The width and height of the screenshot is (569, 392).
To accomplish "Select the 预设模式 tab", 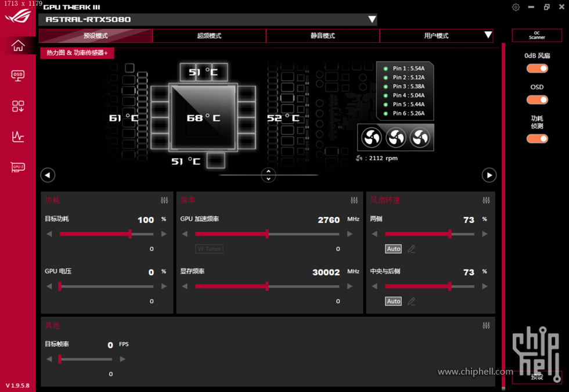I will click(x=96, y=36).
